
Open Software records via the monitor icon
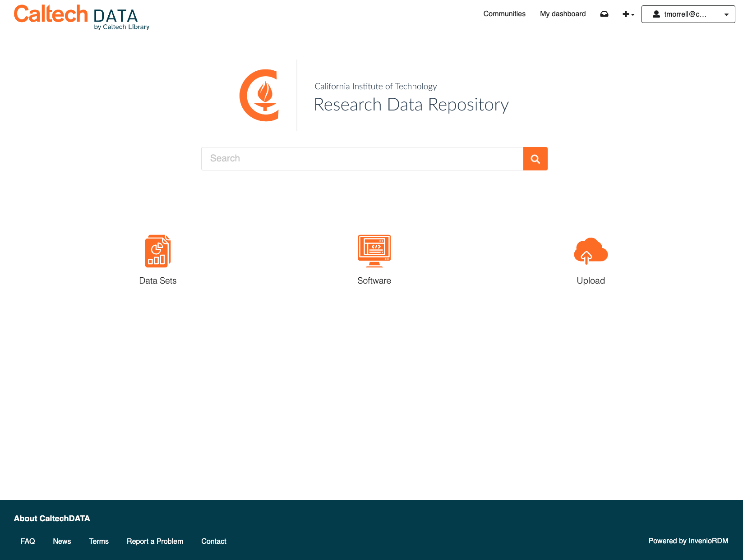374,251
